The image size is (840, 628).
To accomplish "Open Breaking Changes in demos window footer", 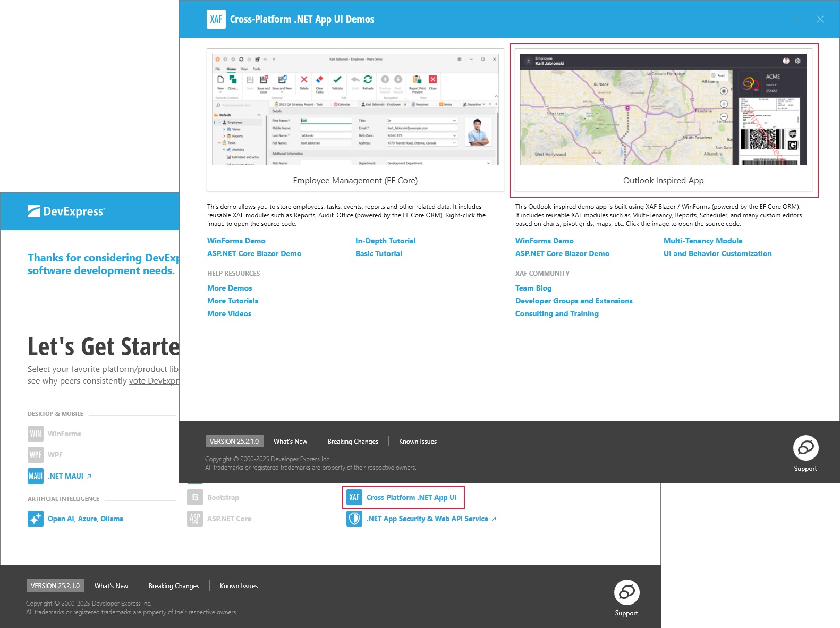I will [353, 442].
